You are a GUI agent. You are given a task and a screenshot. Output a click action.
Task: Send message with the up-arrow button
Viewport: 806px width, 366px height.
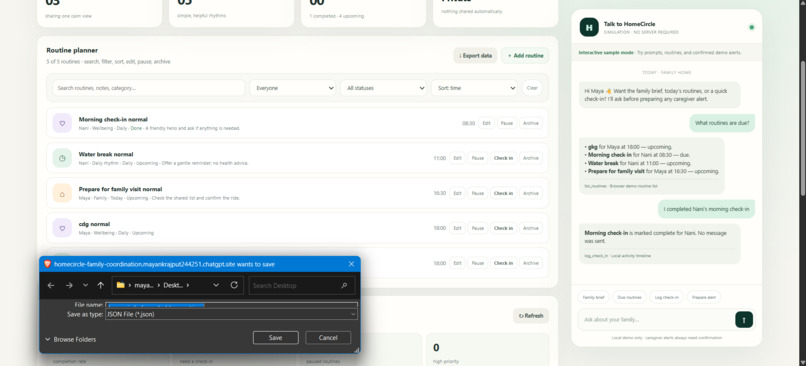click(x=744, y=319)
